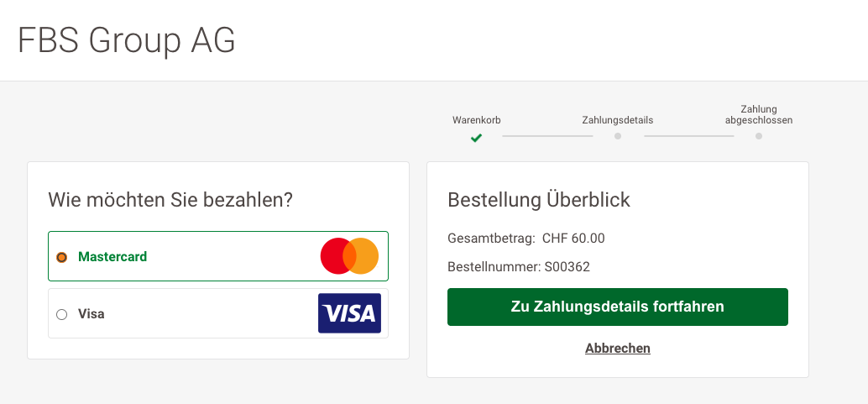Click the Mastercard logo icon
Viewport: 868px width, 404px height.
(x=349, y=256)
